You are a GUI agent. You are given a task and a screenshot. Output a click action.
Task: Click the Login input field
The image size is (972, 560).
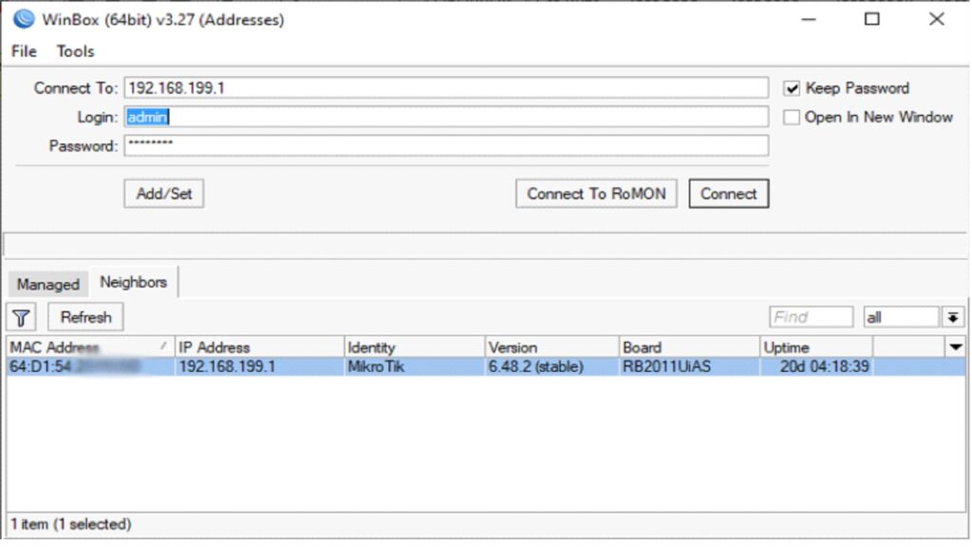coord(445,117)
